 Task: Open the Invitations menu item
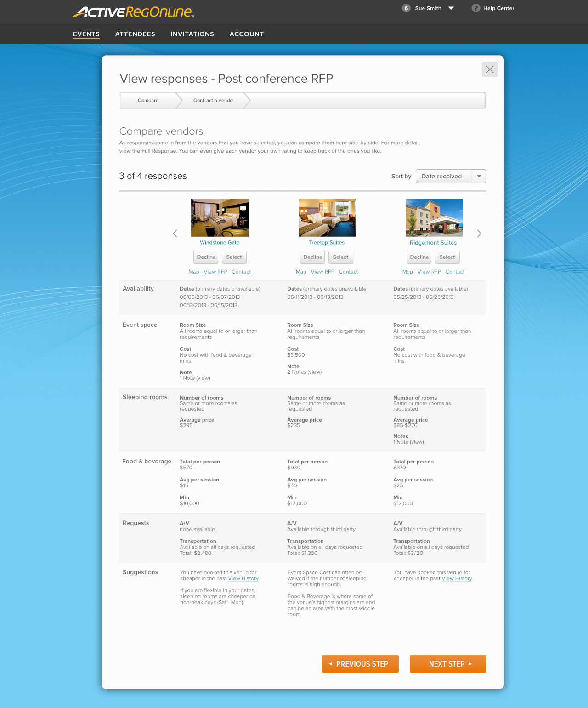(192, 34)
